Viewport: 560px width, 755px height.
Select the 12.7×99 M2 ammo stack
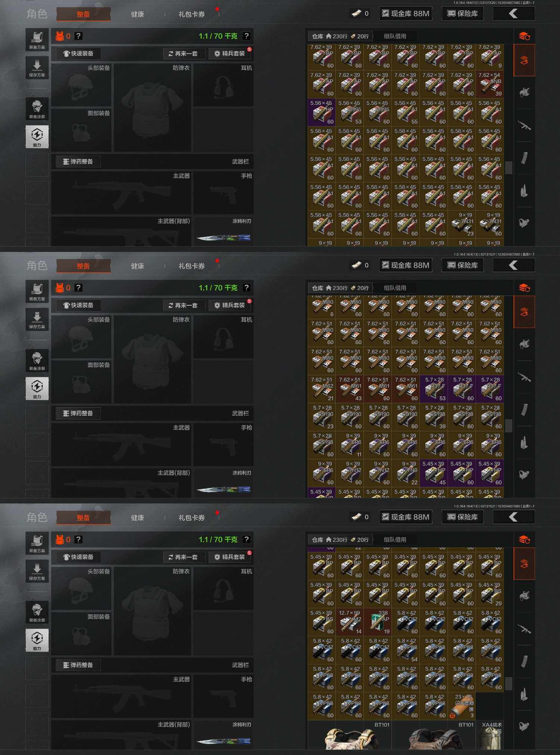pyautogui.click(x=350, y=623)
